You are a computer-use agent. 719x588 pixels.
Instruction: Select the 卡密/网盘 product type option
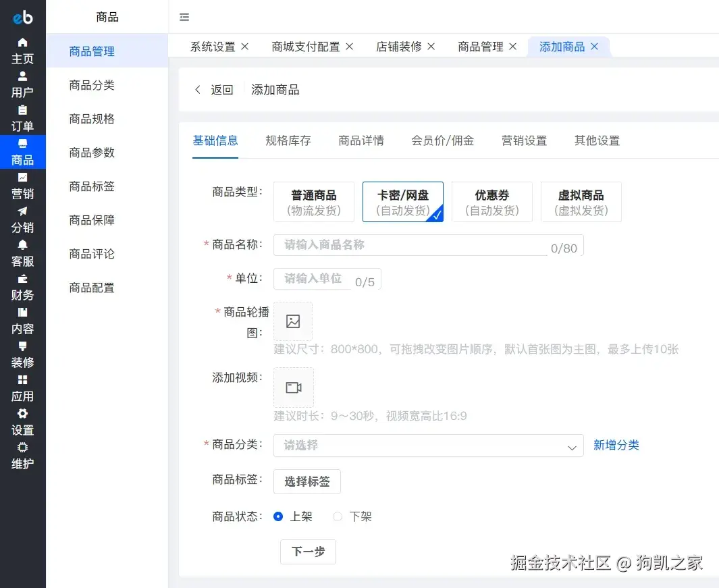pos(403,201)
